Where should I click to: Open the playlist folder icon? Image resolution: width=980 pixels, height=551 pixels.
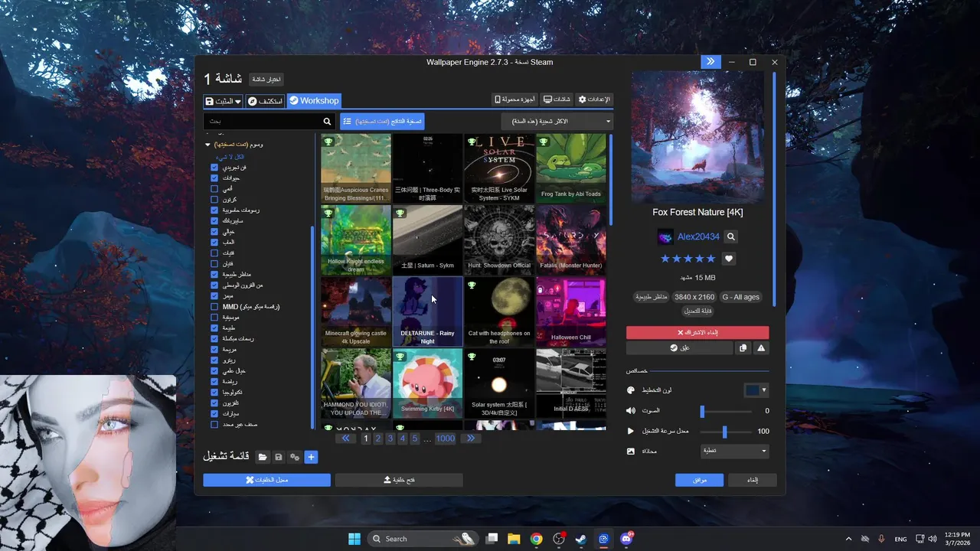point(263,457)
